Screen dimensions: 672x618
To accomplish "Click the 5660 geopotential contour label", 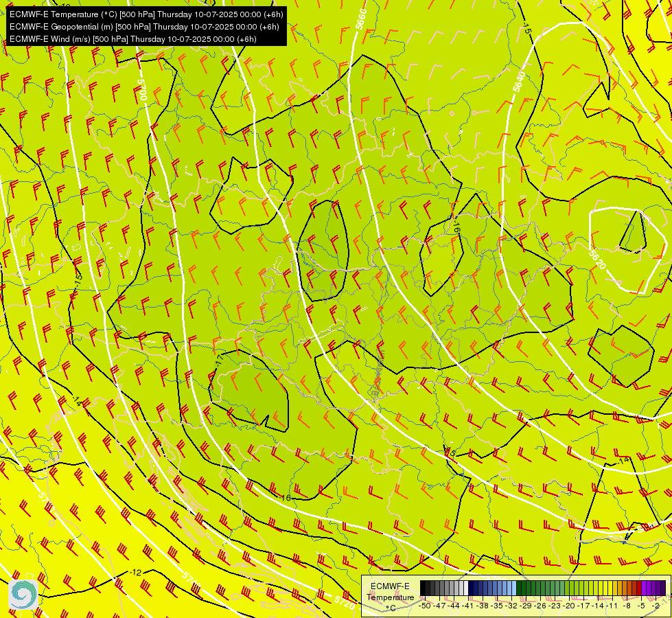I will click(x=361, y=19).
